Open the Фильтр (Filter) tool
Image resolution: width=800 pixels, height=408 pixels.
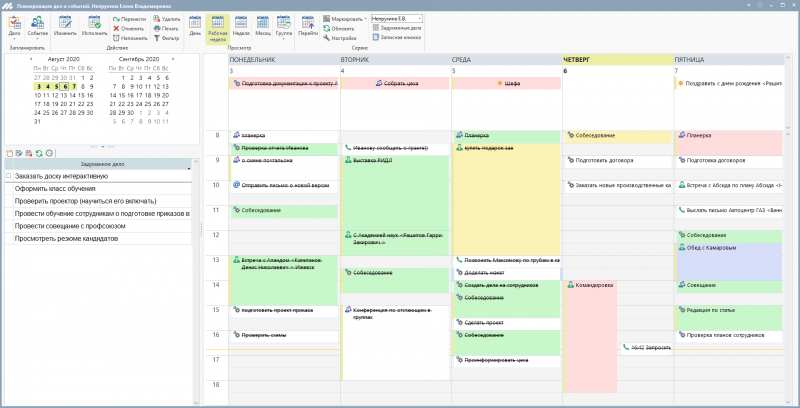[x=170, y=38]
